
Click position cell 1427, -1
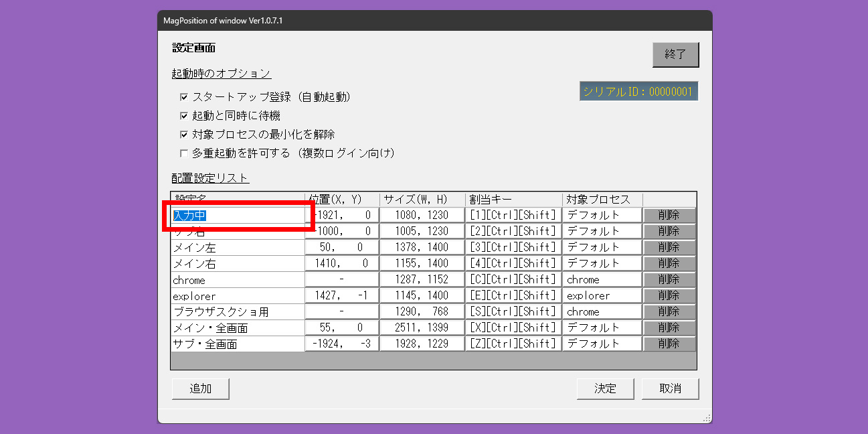(x=342, y=295)
